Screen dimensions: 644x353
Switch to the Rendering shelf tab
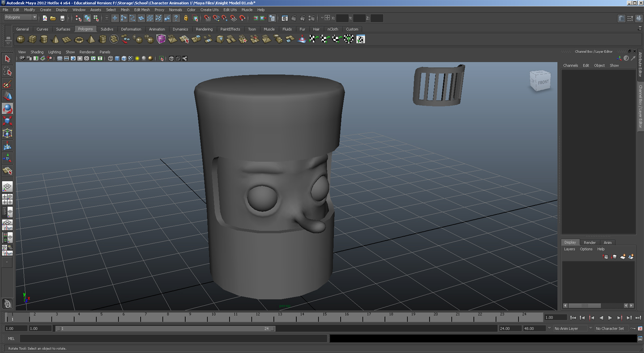(x=204, y=29)
